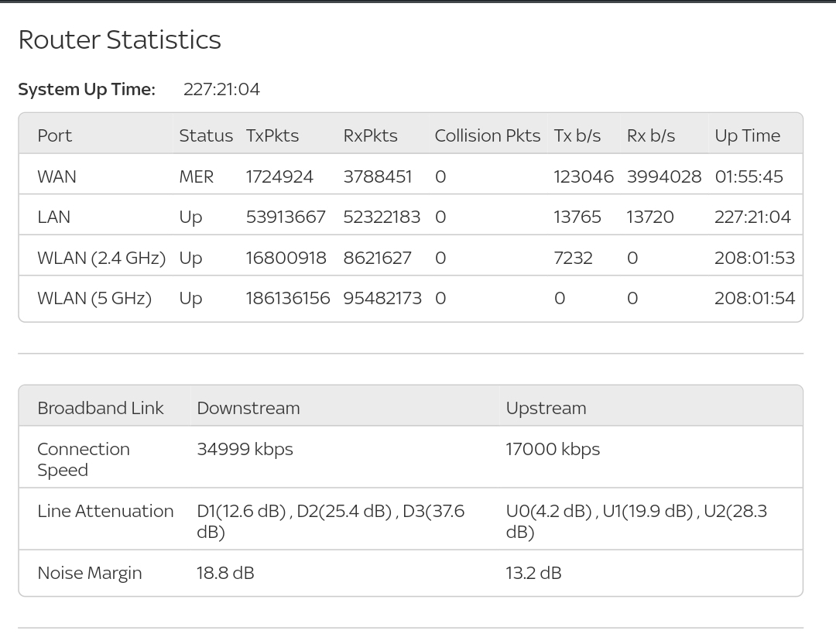Click the Up Time column header
Viewport: 836px width, 644px height.
747,135
